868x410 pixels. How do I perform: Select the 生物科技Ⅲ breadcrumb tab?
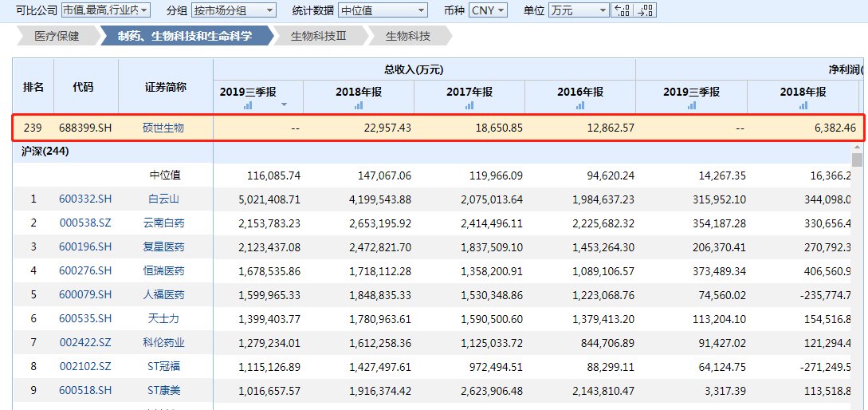pyautogui.click(x=318, y=36)
